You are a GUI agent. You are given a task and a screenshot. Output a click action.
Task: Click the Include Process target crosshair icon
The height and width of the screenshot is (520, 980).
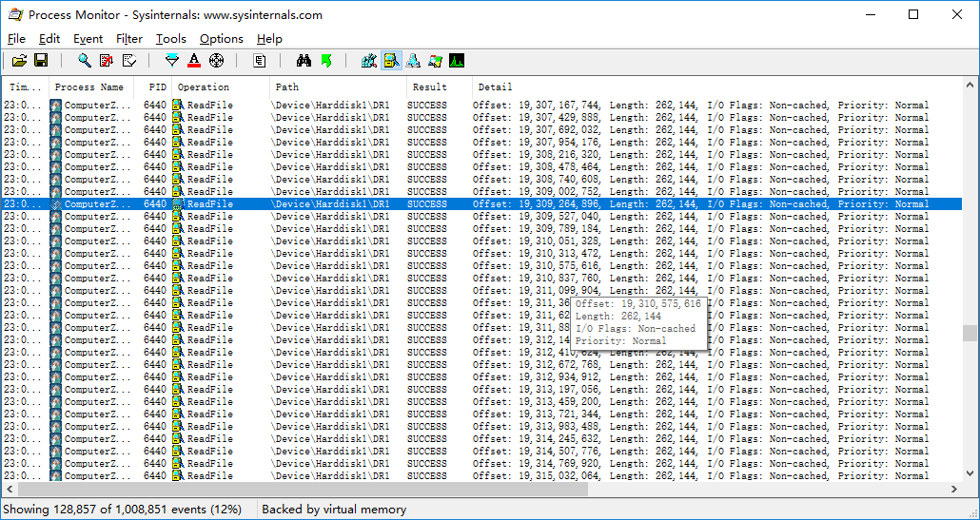point(216,61)
